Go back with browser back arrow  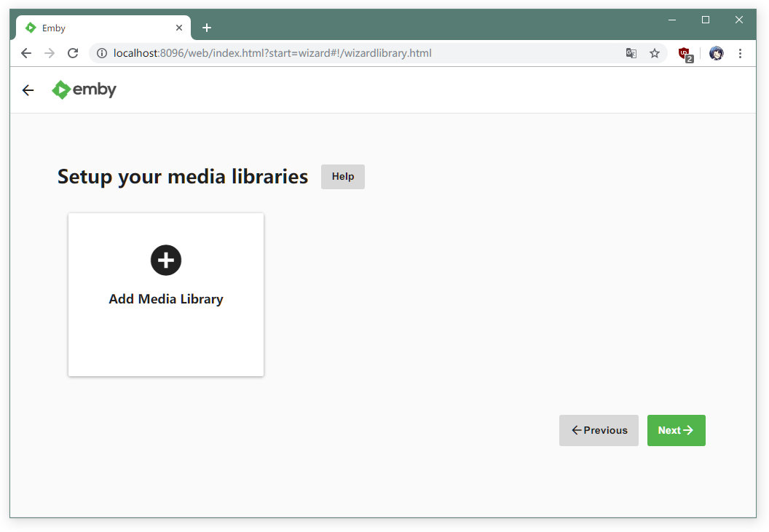coord(26,53)
